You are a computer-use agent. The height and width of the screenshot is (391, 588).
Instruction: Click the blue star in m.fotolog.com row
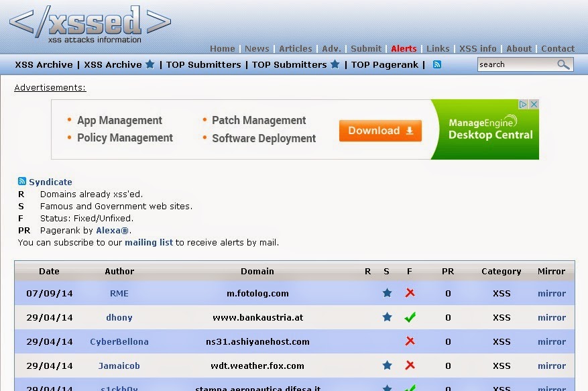[x=387, y=293]
